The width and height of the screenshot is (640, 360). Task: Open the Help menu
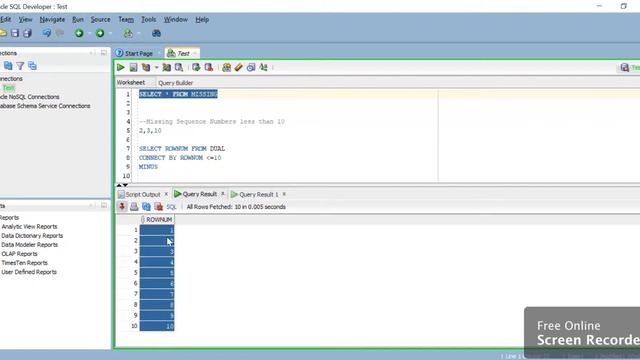202,19
